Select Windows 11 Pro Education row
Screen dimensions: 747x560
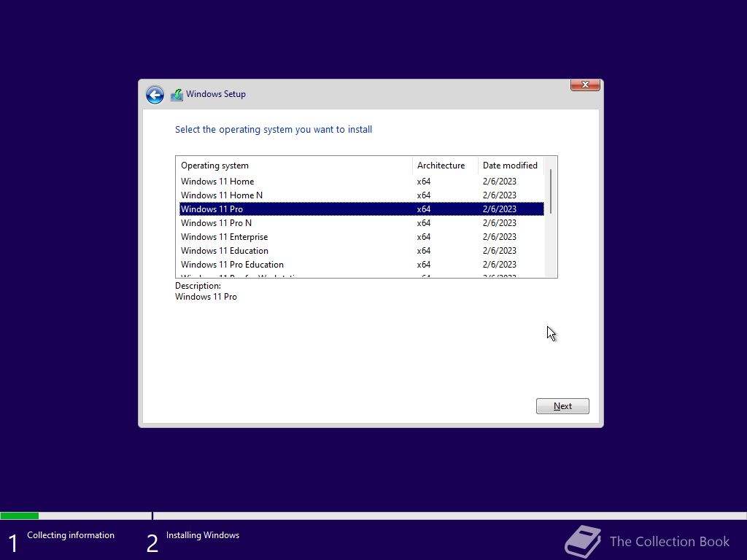362,264
